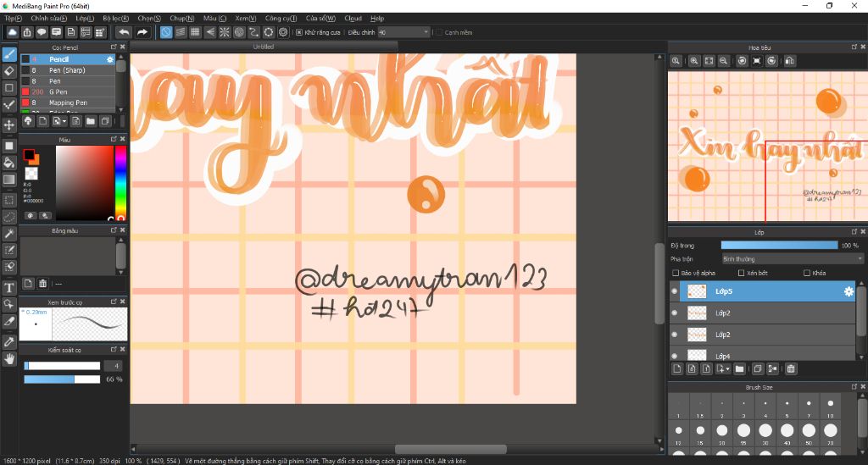The height and width of the screenshot is (465, 868).
Task: Click the navigator preview thumbnail
Action: 768,147
